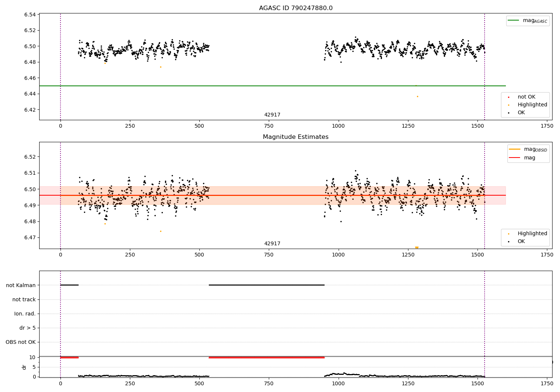The width and height of the screenshot is (560, 392).
Task: Click the 1500 x-tick under the Magnitude Estimates plot
Action: point(477,255)
